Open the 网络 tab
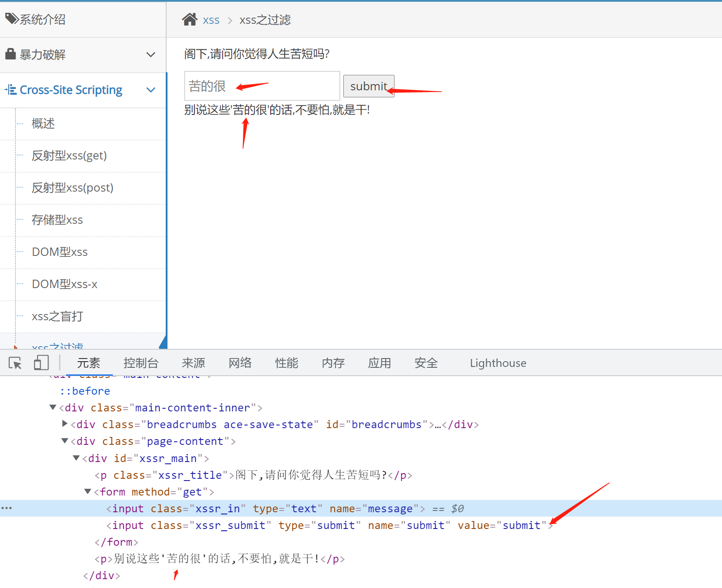Image resolution: width=722 pixels, height=588 pixels. tap(240, 363)
